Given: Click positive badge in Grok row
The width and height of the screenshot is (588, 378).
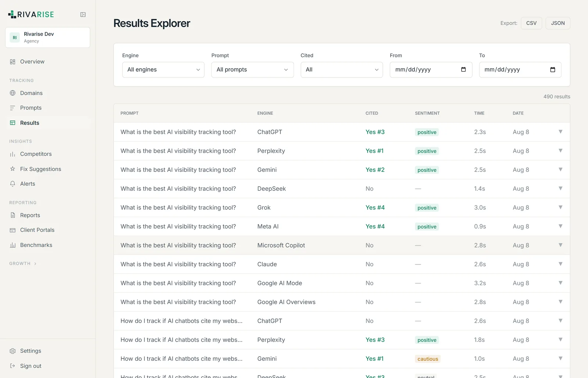Looking at the screenshot, I should pyautogui.click(x=427, y=208).
